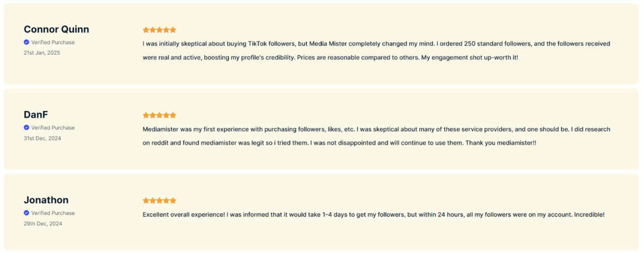The image size is (644, 253).
Task: Click the Verified Purchase label under DanF
Action: (x=52, y=128)
